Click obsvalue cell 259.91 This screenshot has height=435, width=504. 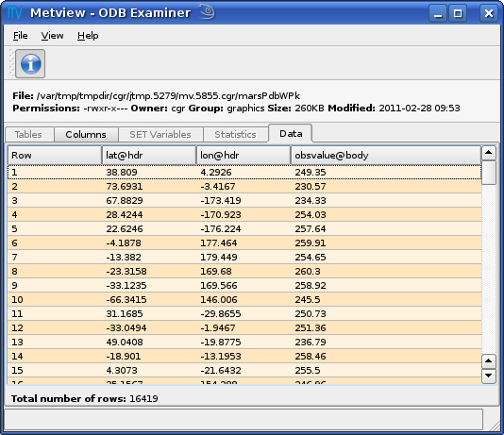386,243
